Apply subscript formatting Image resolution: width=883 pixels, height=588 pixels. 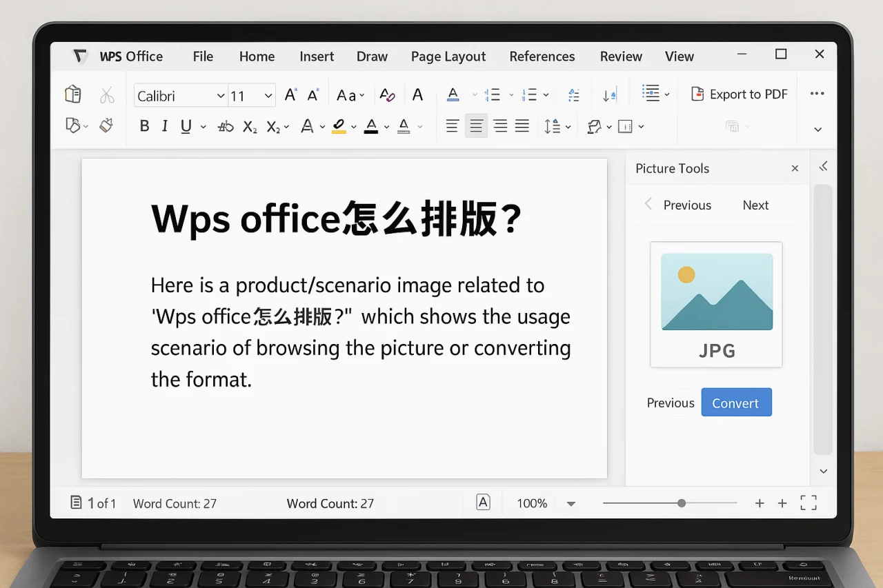click(249, 126)
